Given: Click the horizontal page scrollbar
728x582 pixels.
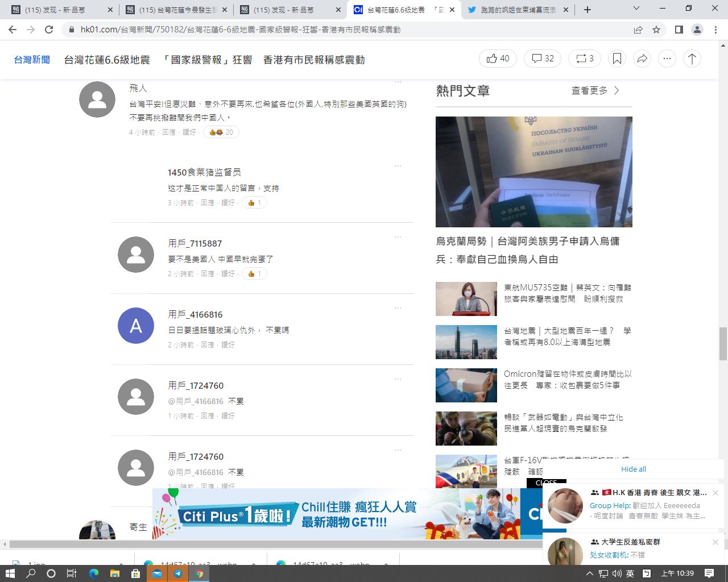Looking at the screenshot, I should coord(276,544).
